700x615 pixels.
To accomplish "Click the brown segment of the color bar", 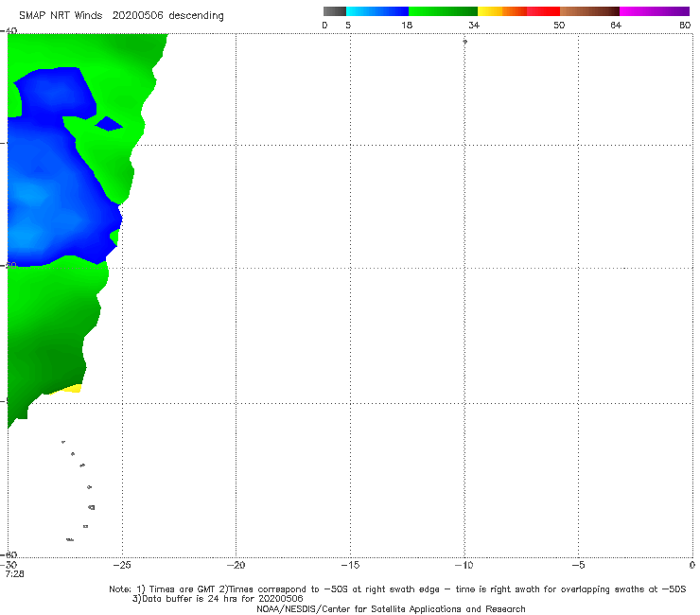I will click(589, 11).
